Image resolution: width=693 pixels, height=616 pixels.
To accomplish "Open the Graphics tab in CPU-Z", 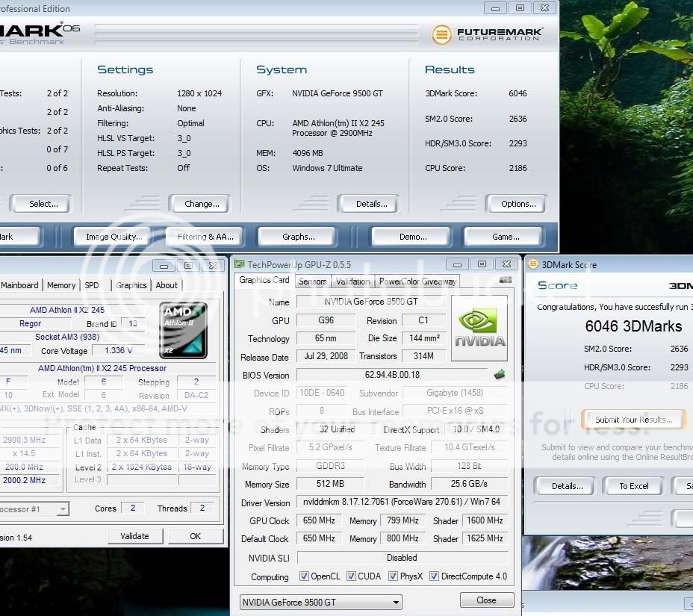I will click(131, 285).
